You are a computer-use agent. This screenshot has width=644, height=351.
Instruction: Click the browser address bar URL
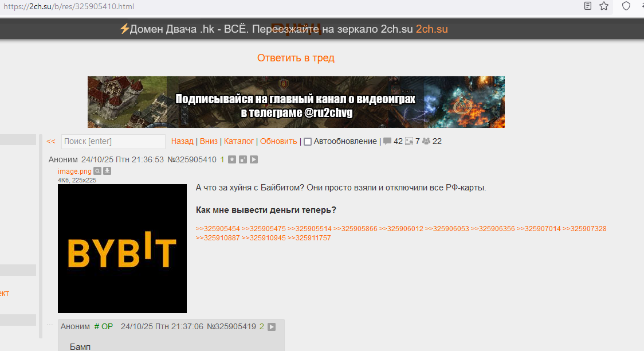pos(69,6)
